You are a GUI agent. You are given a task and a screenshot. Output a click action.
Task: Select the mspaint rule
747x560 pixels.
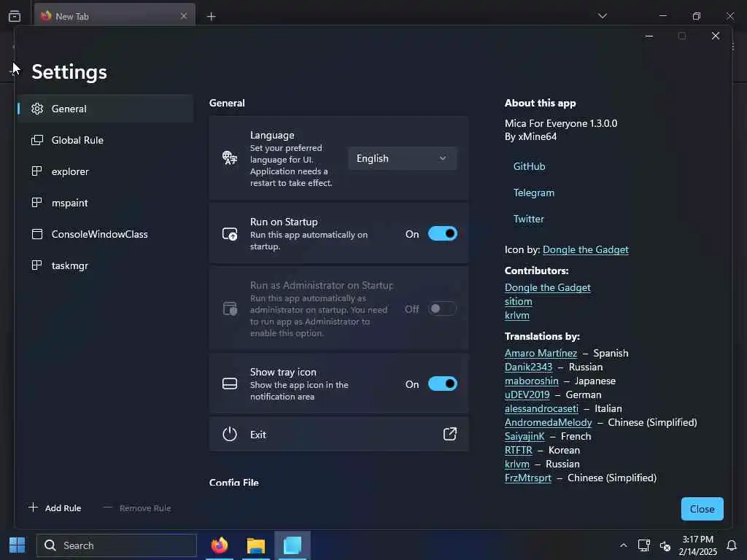click(x=106, y=203)
